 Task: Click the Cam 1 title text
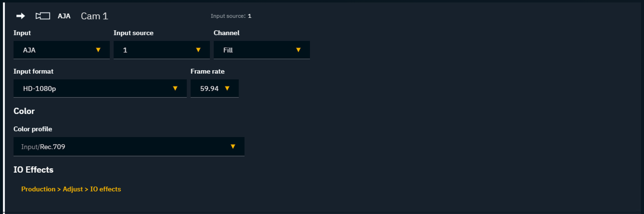tap(94, 16)
